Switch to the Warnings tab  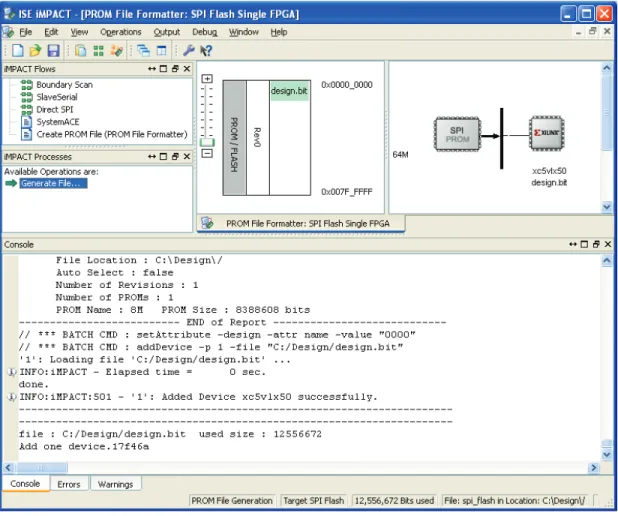[115, 484]
